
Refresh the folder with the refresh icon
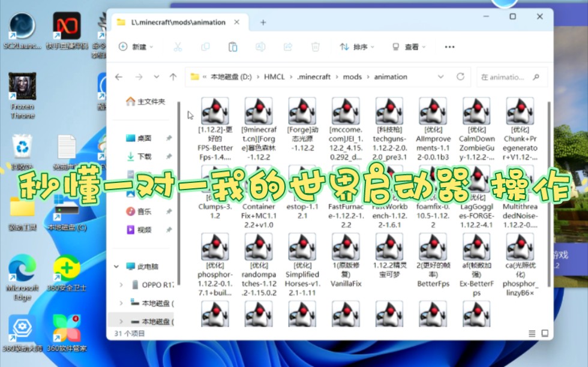(x=460, y=77)
